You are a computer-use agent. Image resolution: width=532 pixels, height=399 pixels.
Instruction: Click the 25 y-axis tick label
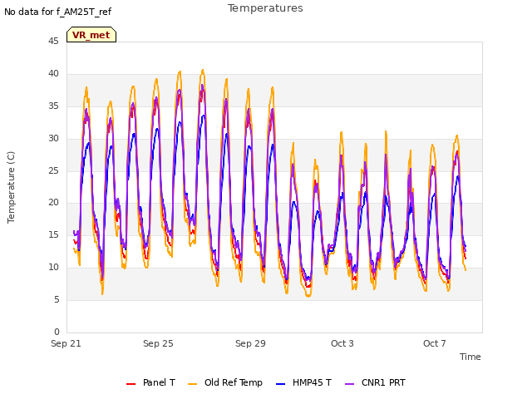click(53, 170)
